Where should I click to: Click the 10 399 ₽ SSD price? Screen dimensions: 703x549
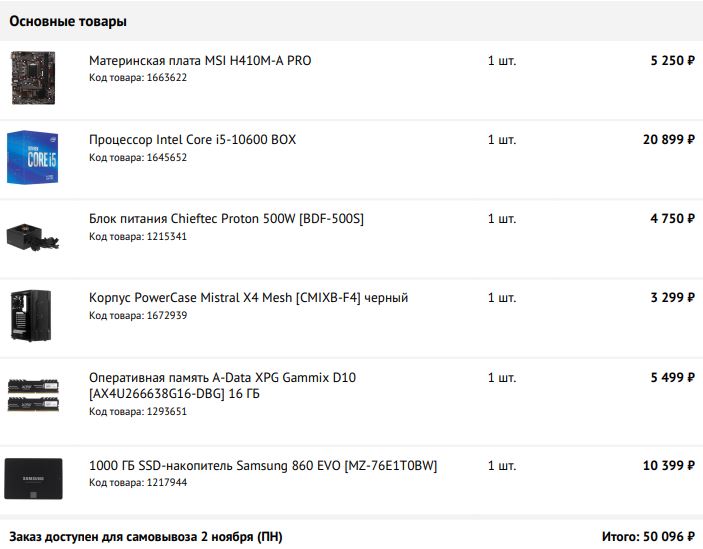[x=668, y=466]
